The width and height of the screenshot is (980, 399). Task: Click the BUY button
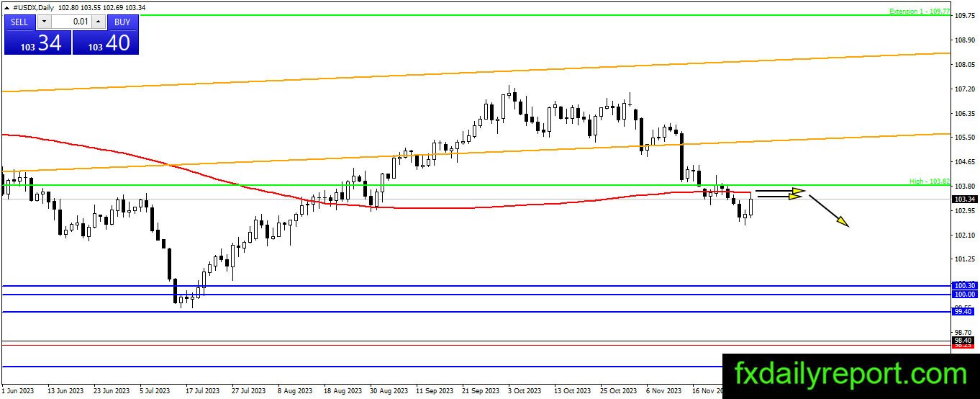122,22
